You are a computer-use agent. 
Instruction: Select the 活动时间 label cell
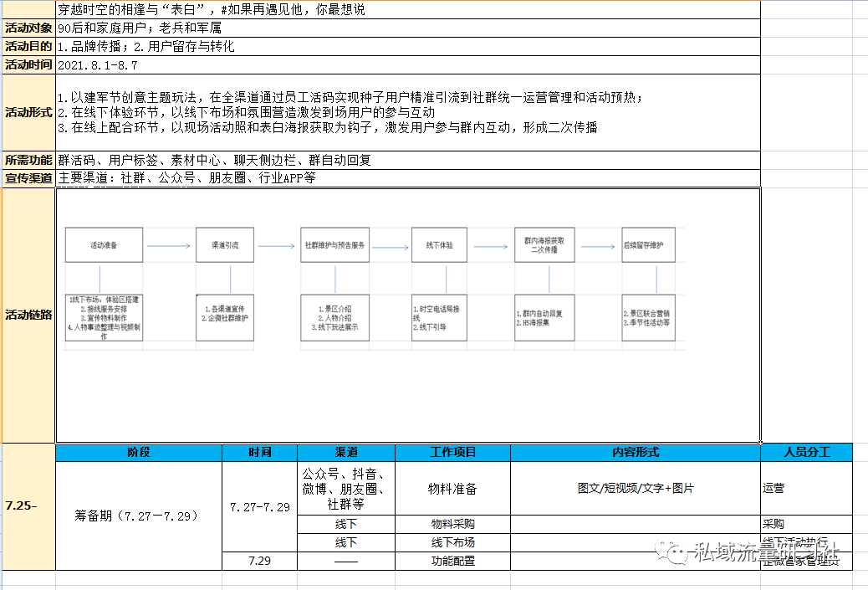pos(28,64)
